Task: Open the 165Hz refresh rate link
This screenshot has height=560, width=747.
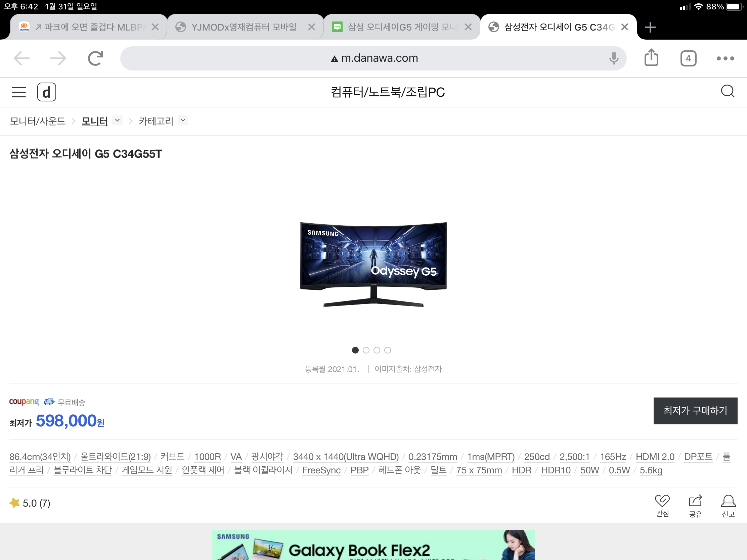Action: 613,457
